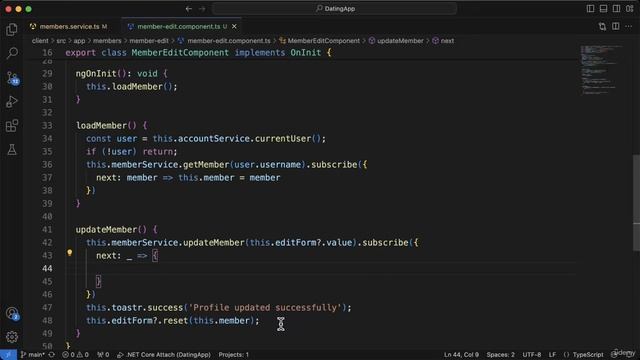Open the editor More Actions ellipsis
This screenshot has width=640, height=360.
629,27
